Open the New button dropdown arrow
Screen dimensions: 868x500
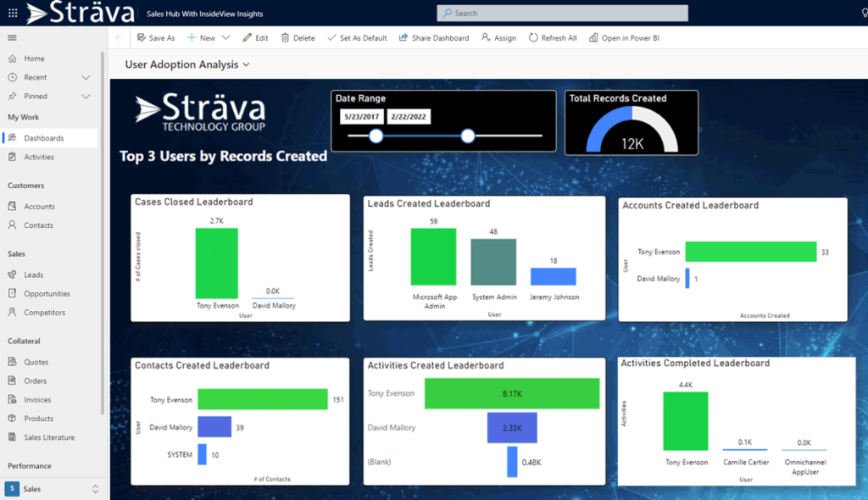click(225, 38)
